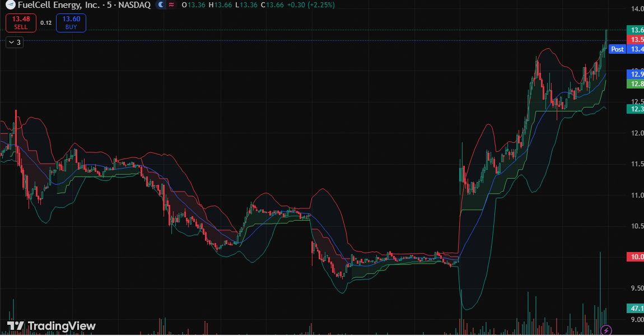Click the 13.48 SELL button

(x=21, y=22)
